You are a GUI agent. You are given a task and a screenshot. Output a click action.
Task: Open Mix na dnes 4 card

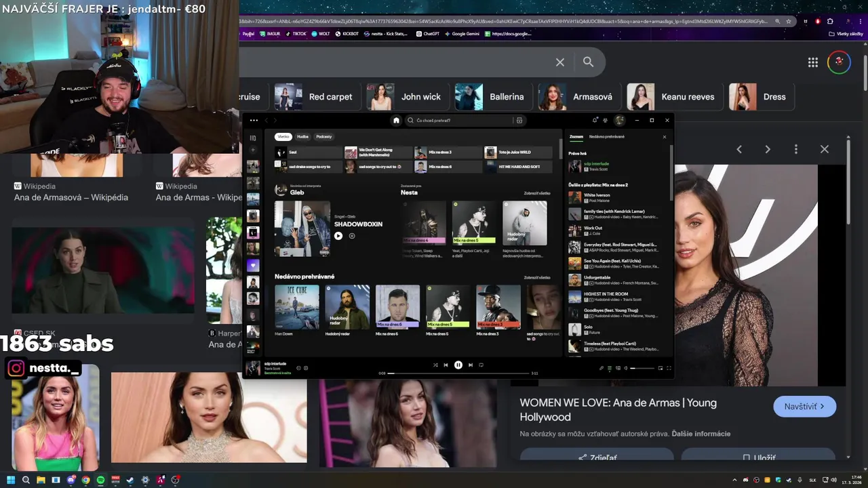click(x=425, y=230)
